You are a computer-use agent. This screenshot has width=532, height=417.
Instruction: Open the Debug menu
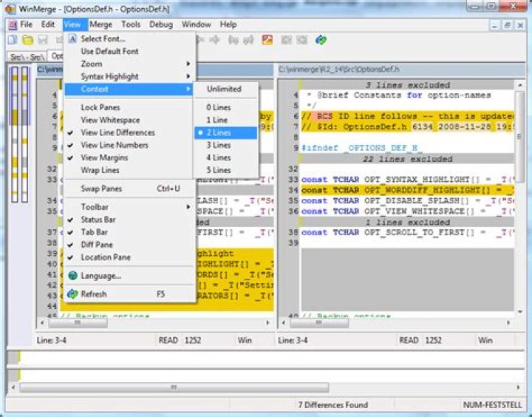pos(161,24)
